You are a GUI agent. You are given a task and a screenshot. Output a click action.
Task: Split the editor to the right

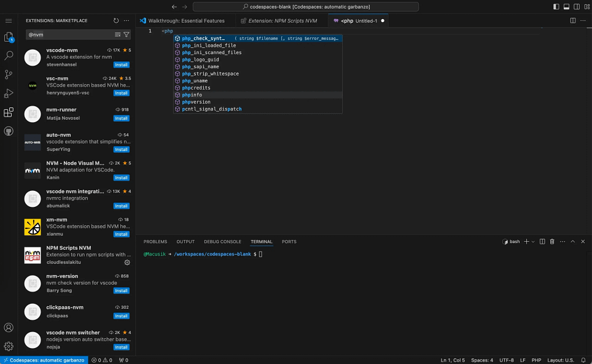pos(572,20)
